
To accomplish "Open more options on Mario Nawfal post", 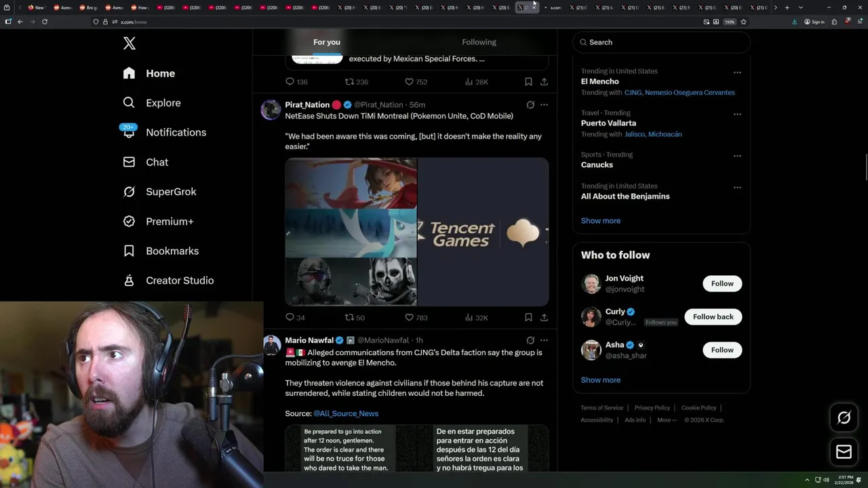I will pos(544,340).
